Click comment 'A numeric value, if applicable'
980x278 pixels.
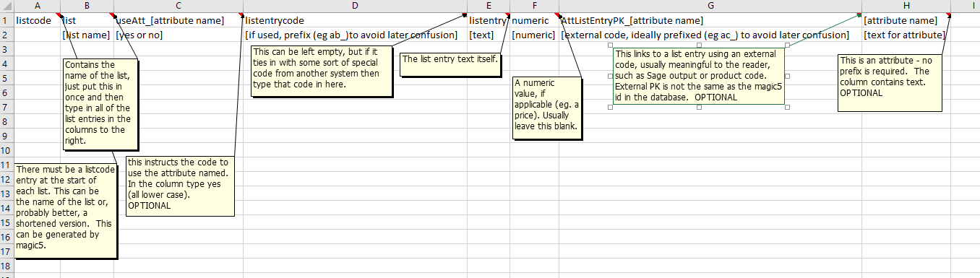pos(547,108)
